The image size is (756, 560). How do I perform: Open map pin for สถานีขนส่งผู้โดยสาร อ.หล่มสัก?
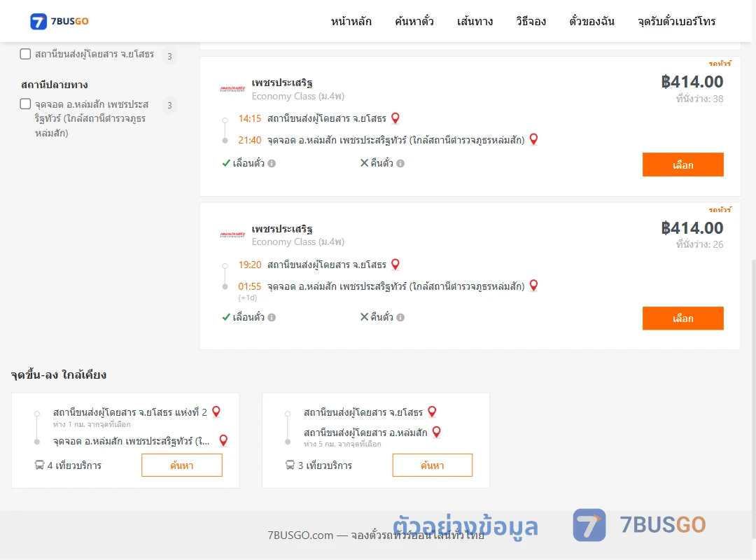[x=436, y=432]
